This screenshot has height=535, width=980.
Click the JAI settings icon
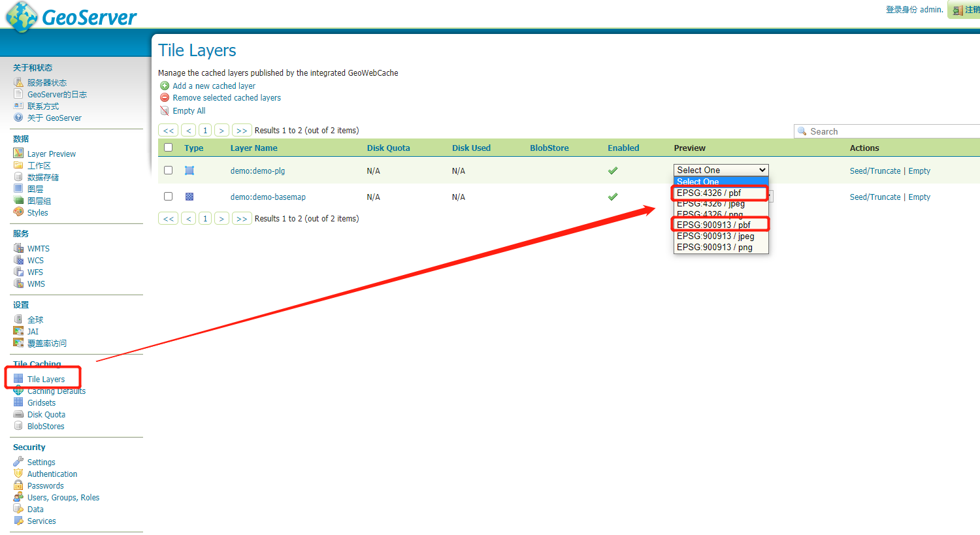point(18,331)
